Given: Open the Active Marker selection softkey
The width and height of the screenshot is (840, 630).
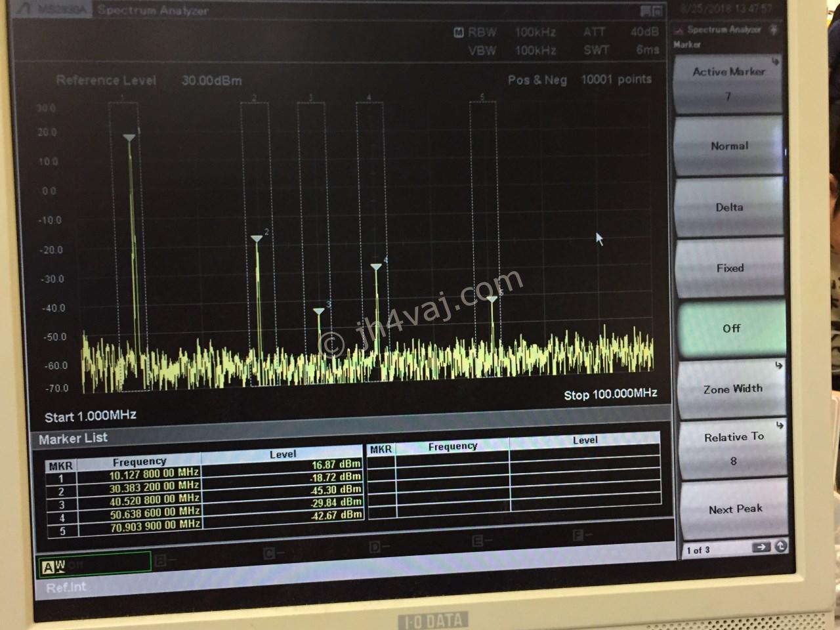Looking at the screenshot, I should 728,84.
